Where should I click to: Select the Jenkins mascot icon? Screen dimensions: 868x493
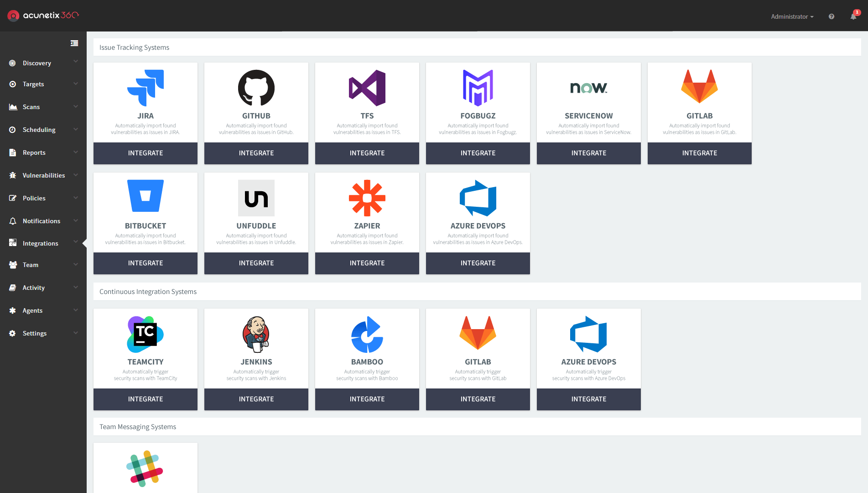(x=256, y=334)
